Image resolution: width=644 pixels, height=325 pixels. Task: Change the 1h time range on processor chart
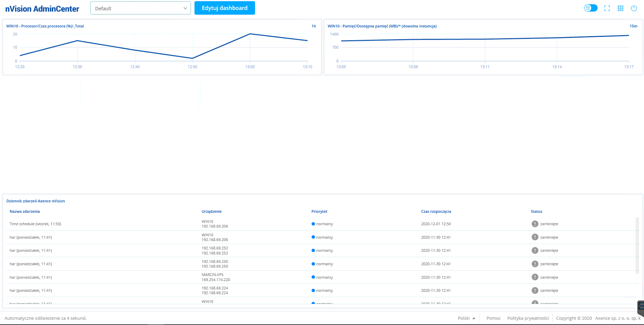click(x=314, y=26)
